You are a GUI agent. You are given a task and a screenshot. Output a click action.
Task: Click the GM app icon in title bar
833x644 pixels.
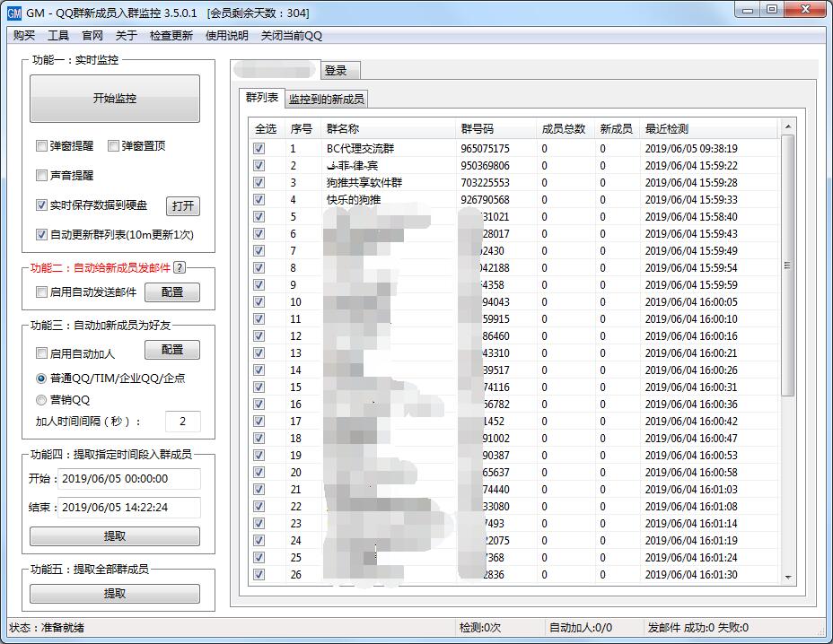14,13
